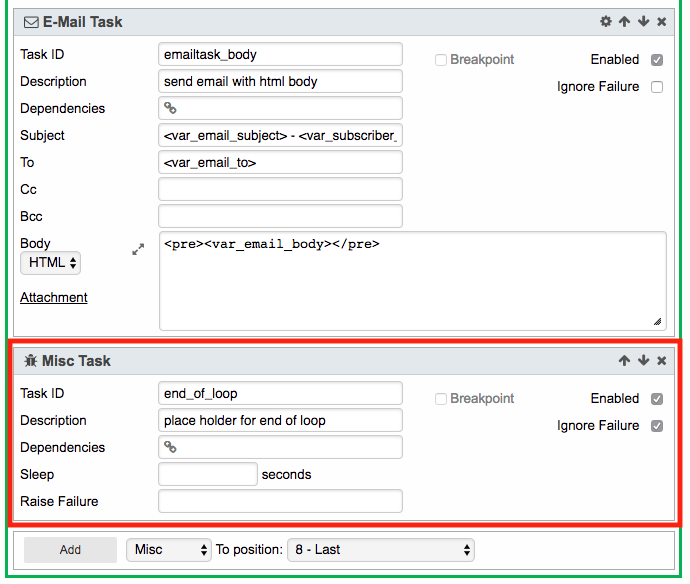Move Misc Task down with arrow icon
This screenshot has height=584, width=690.
pos(643,360)
